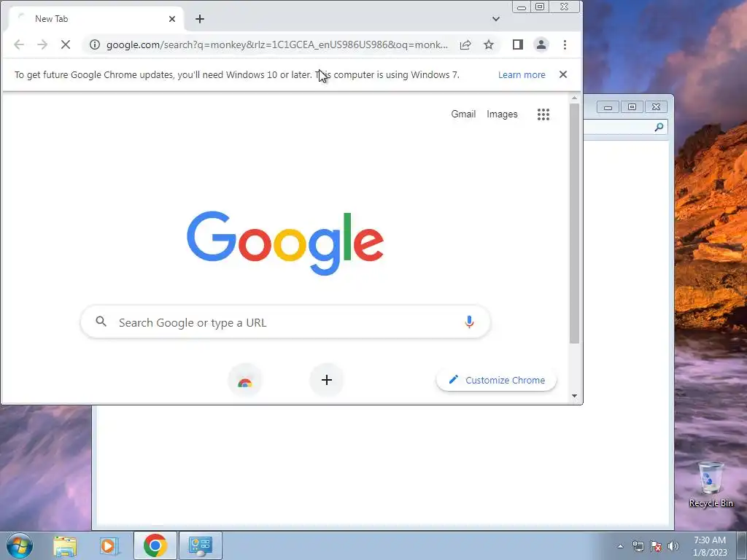This screenshot has height=560, width=747.
Task: Open a new tab with plus button
Action: click(x=200, y=19)
